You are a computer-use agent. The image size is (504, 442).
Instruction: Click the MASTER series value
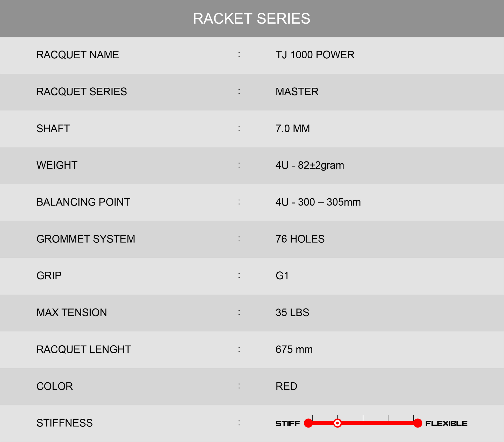tap(297, 92)
